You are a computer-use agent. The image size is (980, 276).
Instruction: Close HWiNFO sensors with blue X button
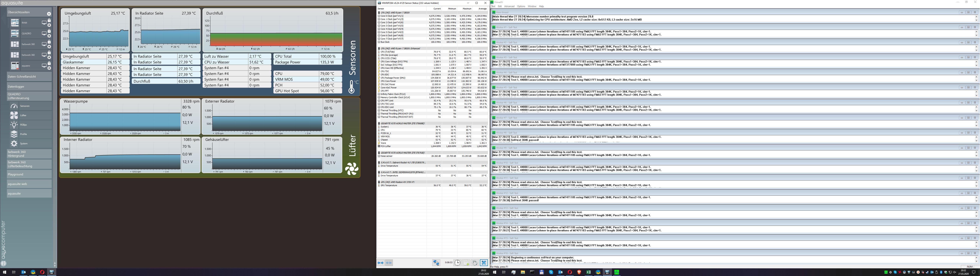click(483, 263)
